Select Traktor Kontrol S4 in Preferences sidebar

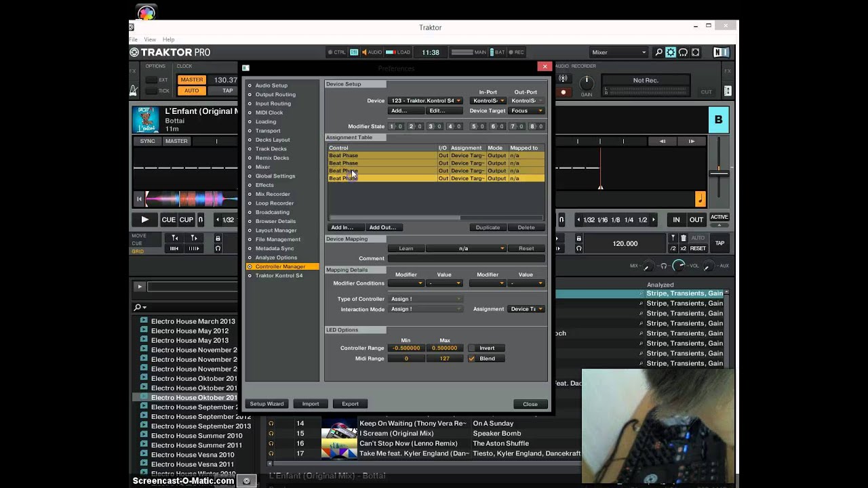point(279,275)
